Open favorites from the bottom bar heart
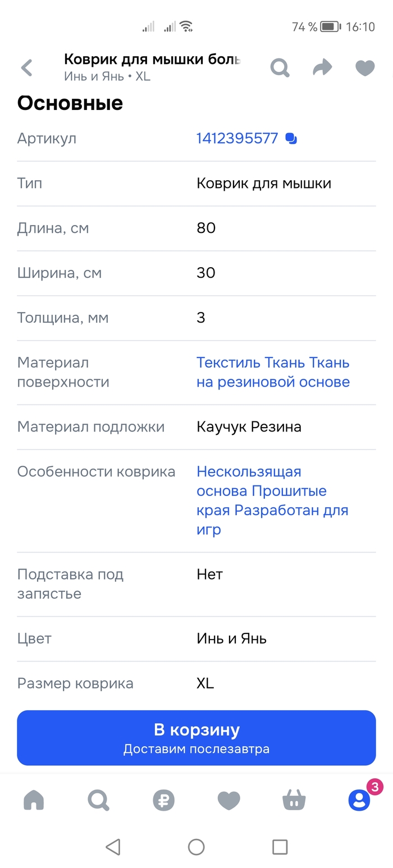Screen dimensions: 393x868 coord(229,800)
